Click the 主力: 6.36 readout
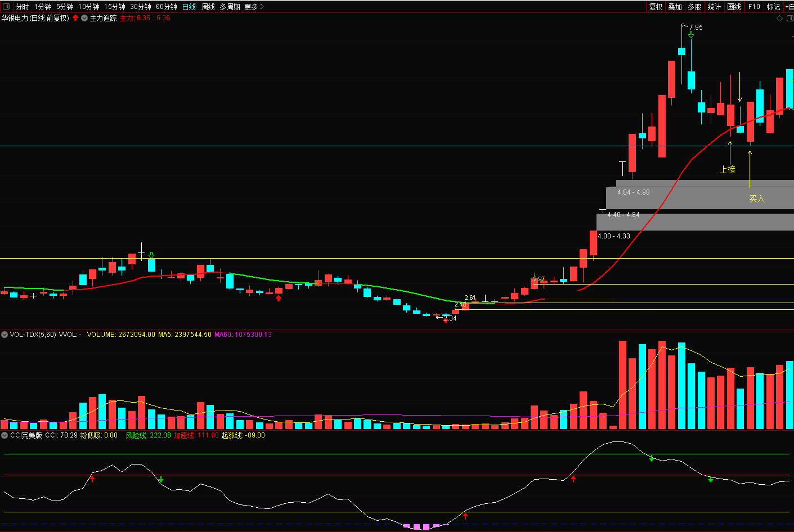Viewport: 794px width, 532px height. (x=135, y=18)
